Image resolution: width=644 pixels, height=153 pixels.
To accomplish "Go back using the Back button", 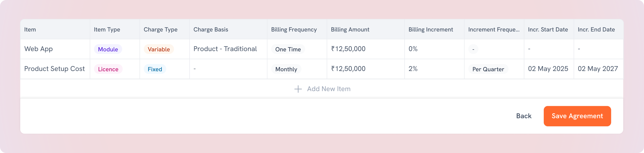I will click(524, 116).
